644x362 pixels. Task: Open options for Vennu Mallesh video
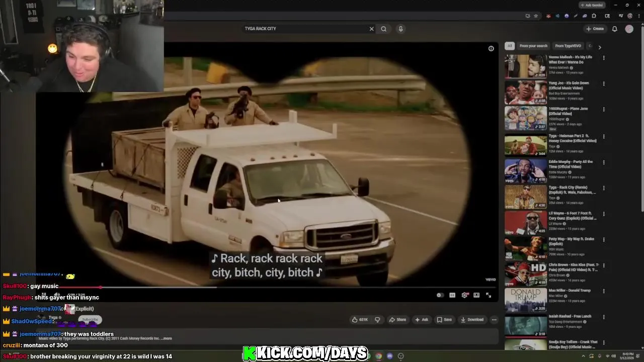(x=604, y=58)
